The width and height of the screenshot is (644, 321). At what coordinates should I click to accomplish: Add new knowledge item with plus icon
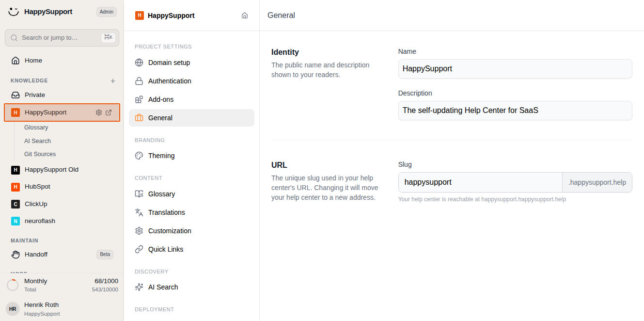(x=113, y=81)
